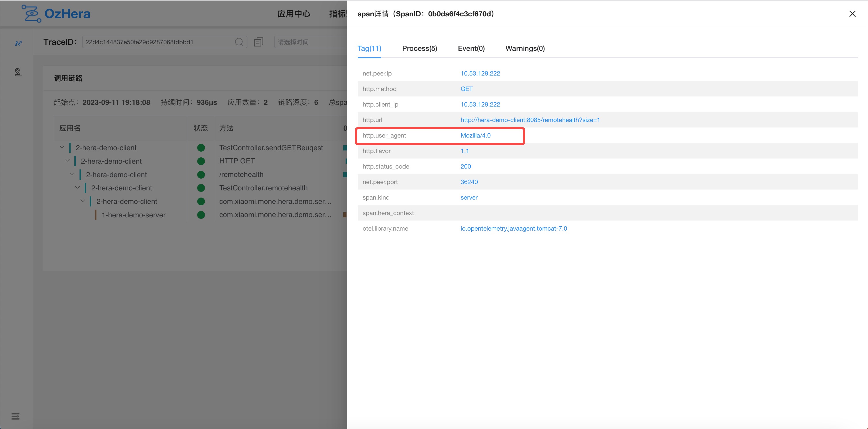The width and height of the screenshot is (868, 429).
Task: Click the TestController.remotehealth method cell
Action: tap(263, 188)
